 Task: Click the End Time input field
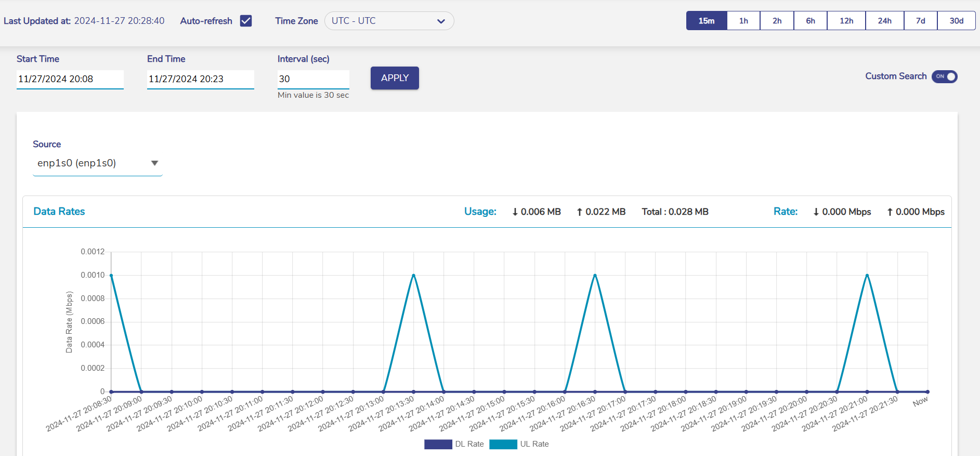pyautogui.click(x=200, y=79)
